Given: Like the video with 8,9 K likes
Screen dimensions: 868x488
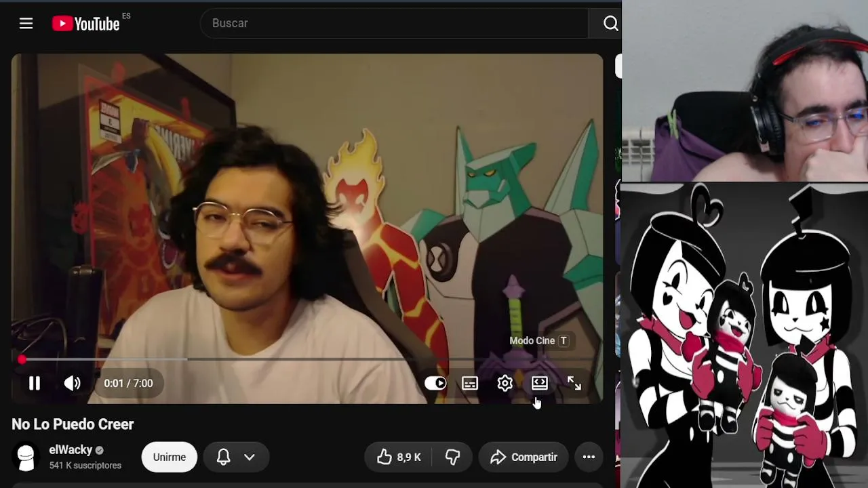Looking at the screenshot, I should click(399, 457).
